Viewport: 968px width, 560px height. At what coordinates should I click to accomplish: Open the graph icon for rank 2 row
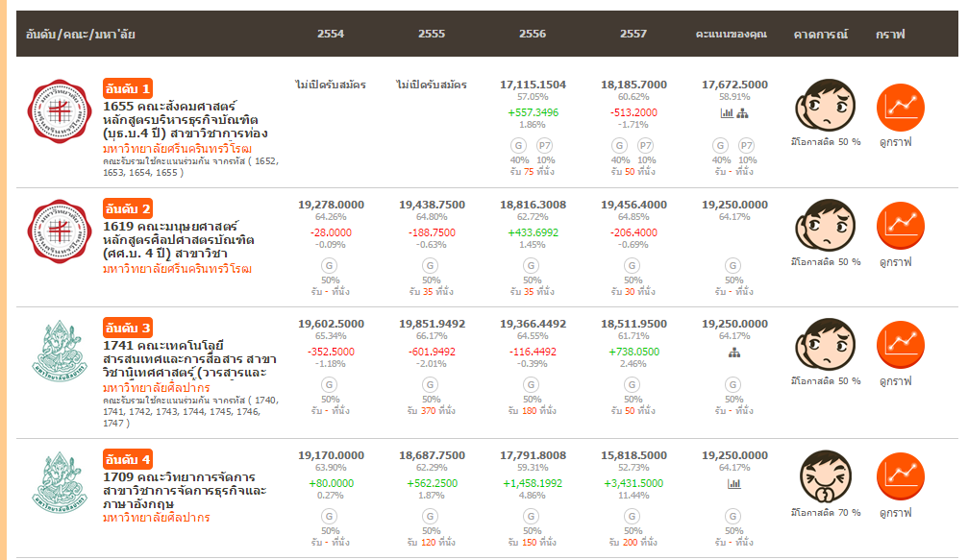(x=900, y=227)
